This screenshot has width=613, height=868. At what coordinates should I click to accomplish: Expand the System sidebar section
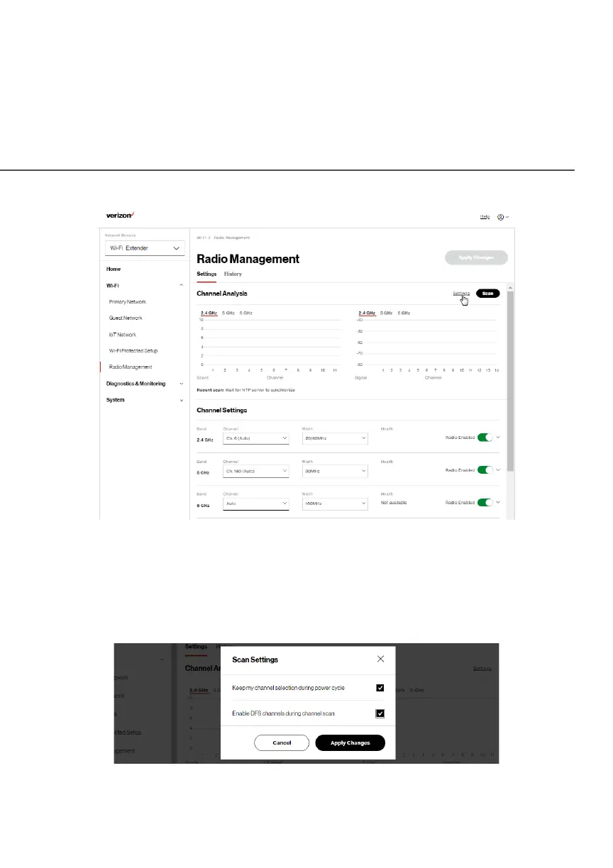pyautogui.click(x=182, y=400)
